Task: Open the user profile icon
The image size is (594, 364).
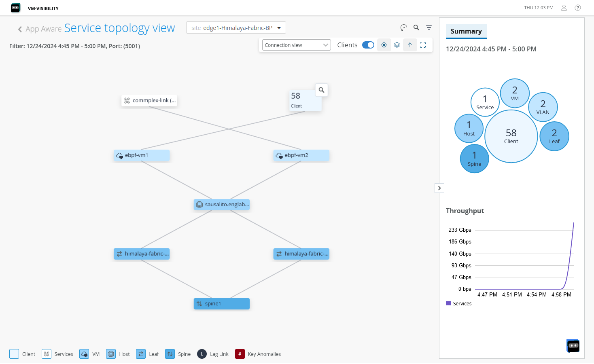Action: tap(564, 8)
